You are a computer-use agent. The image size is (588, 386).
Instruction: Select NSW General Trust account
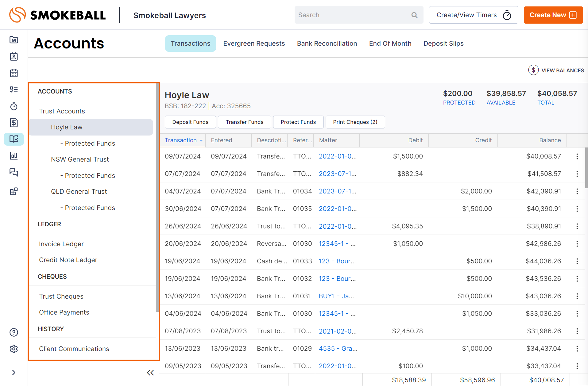[x=80, y=159]
